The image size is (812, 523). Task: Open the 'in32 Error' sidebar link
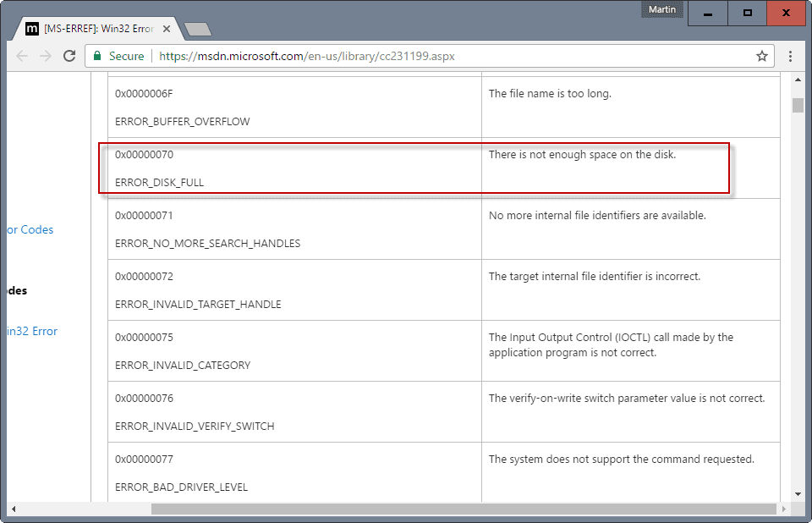click(x=32, y=331)
